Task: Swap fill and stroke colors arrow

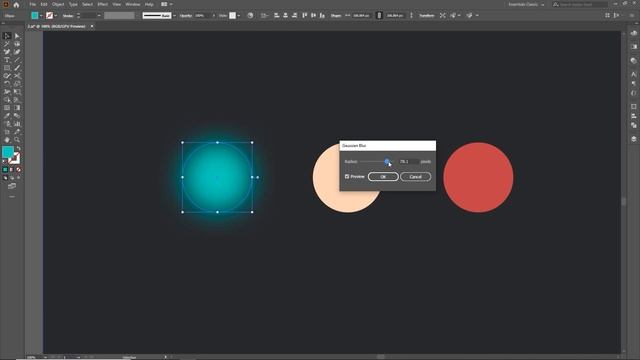Action: 18,149
